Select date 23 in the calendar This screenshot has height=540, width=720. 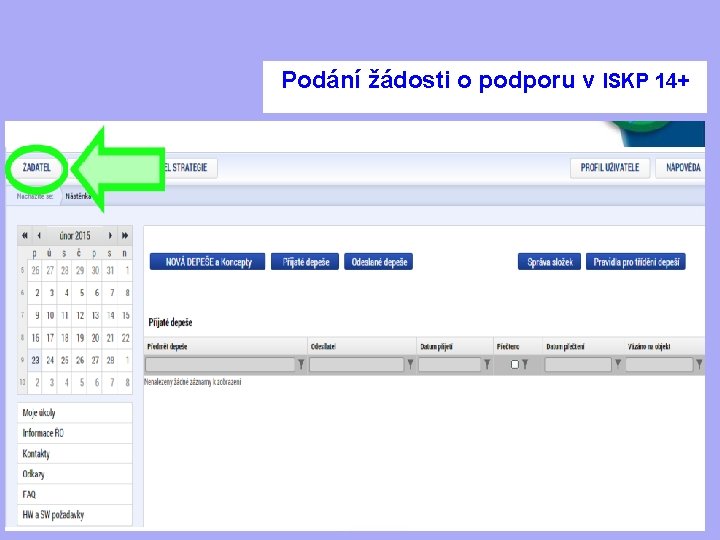click(35, 360)
